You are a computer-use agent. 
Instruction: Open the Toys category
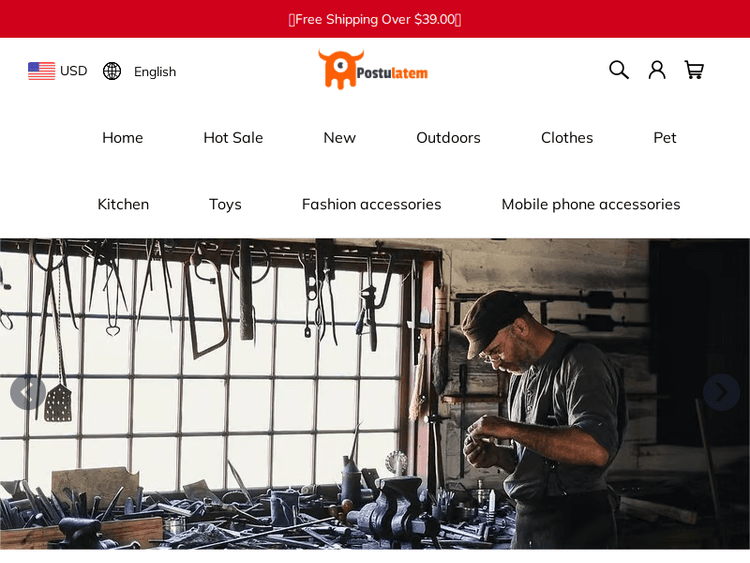[225, 205]
